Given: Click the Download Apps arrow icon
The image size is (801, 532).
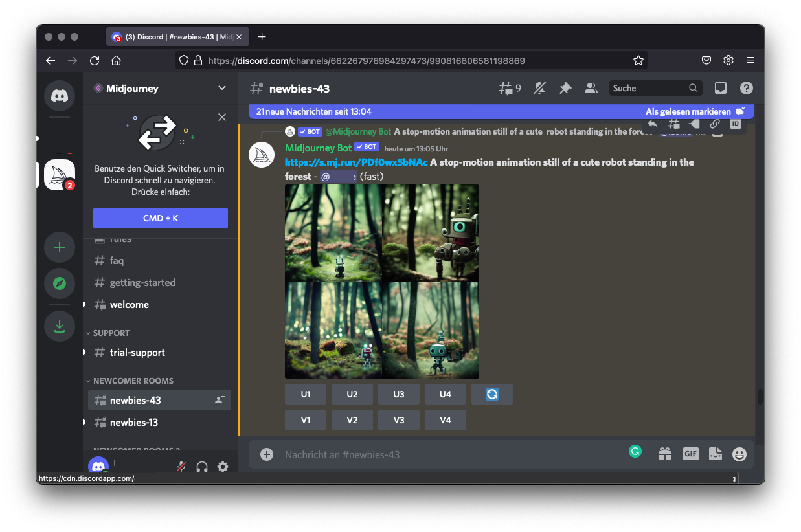Looking at the screenshot, I should (x=60, y=326).
